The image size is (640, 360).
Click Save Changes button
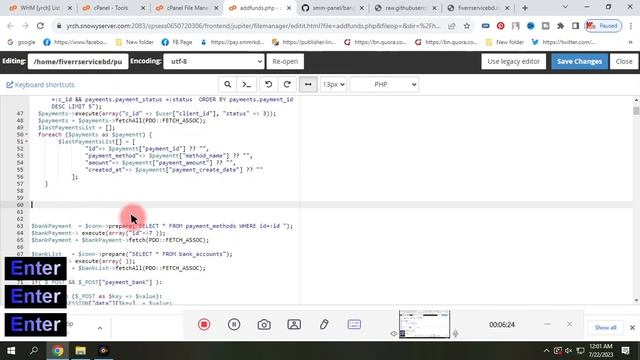tap(580, 62)
